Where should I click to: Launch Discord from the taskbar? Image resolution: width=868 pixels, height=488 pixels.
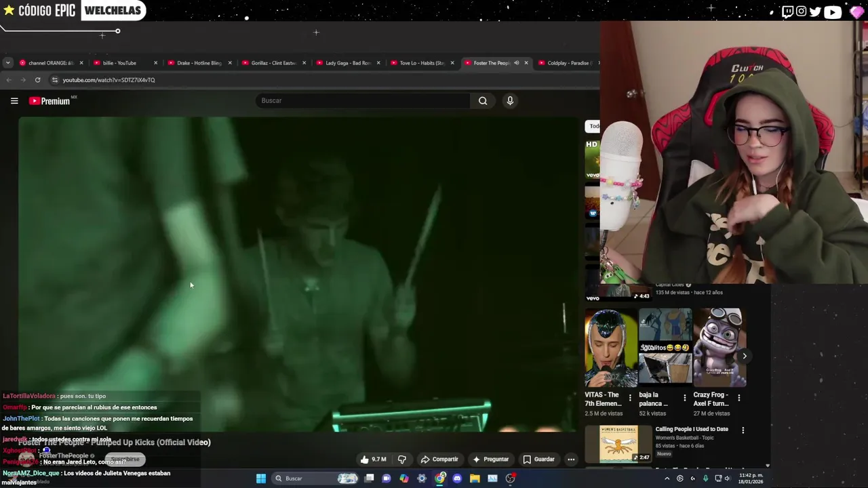(x=457, y=479)
